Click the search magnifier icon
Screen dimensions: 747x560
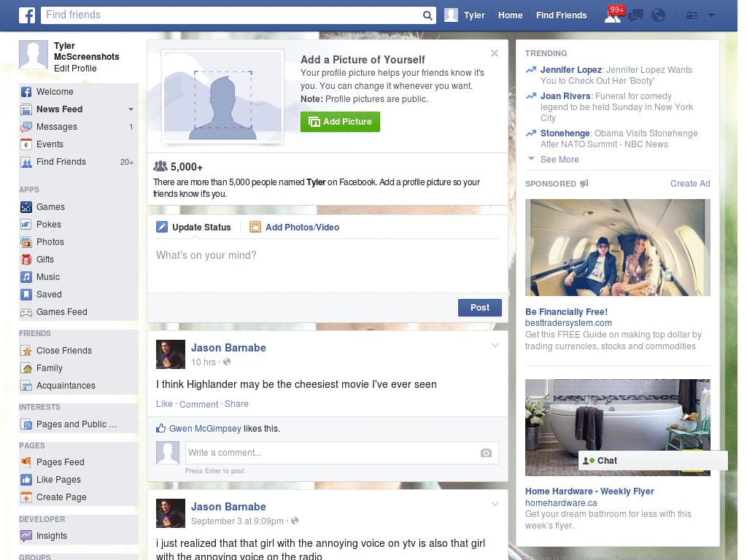point(427,15)
